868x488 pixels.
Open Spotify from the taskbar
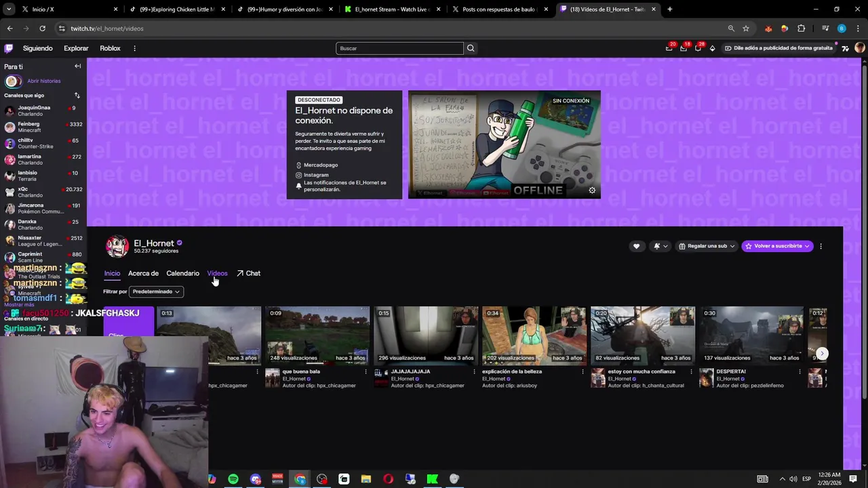point(233,479)
